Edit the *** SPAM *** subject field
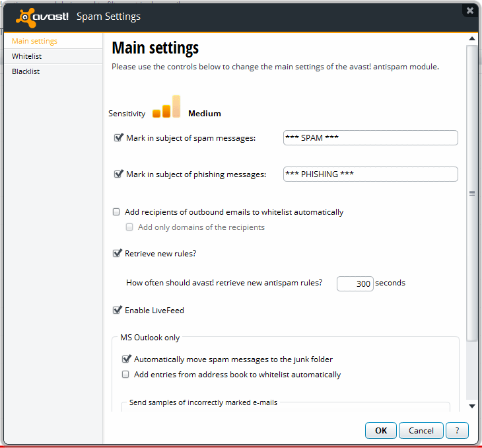Image resolution: width=482 pixels, height=448 pixels. [x=370, y=137]
